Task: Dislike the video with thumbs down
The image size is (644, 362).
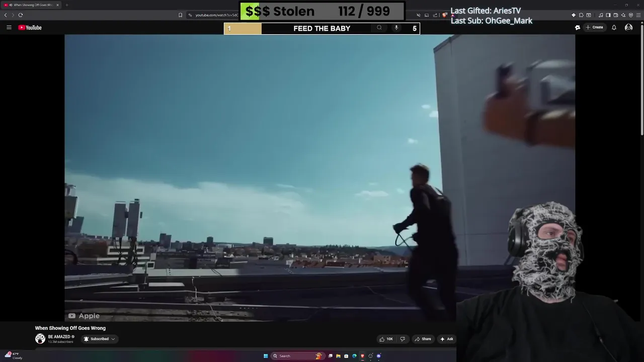Action: [402, 339]
